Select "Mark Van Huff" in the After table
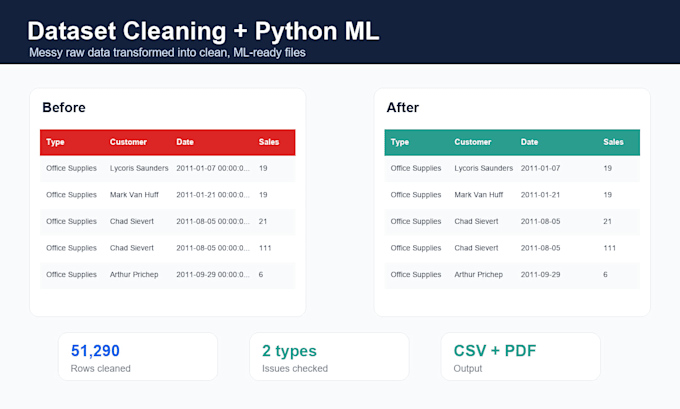The image size is (680, 409). [479, 195]
